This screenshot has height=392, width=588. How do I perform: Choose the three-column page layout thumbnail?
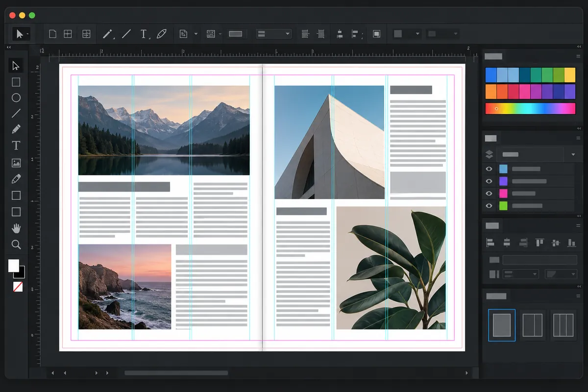563,325
